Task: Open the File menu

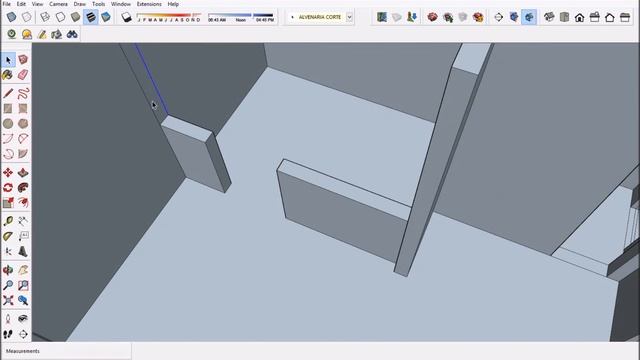Action: [7, 4]
